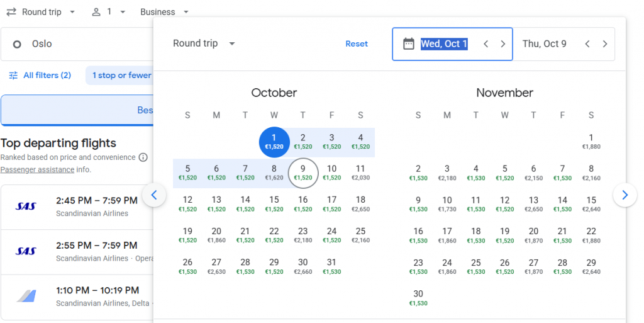644x323 pixels.
Task: Select November 29 priced €2,640
Action: tap(591, 267)
